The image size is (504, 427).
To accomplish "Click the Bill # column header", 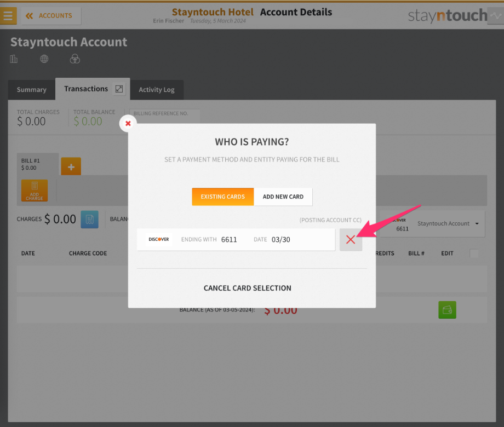I will coord(416,253).
